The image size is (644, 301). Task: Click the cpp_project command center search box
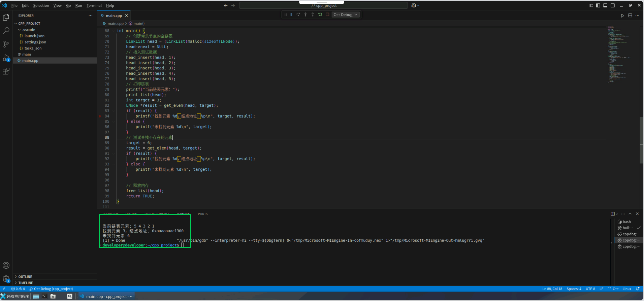point(323,5)
